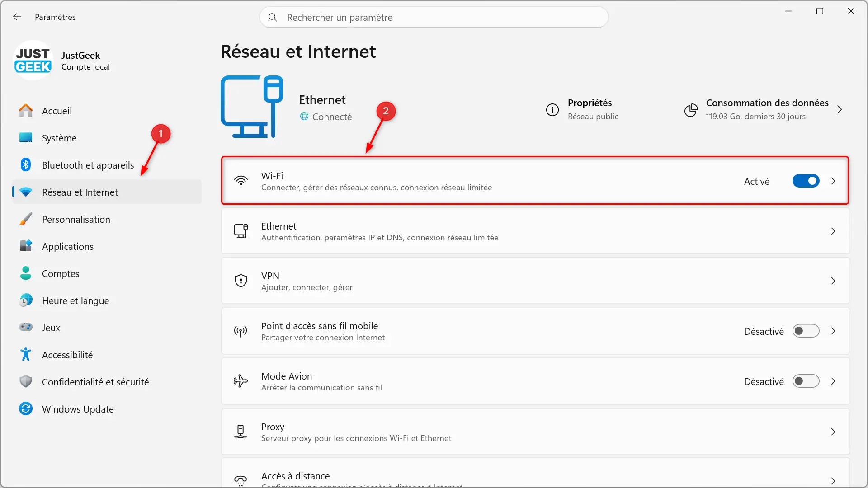Click the data consumption pie chart icon
Viewport: 868px width, 488px height.
point(691,110)
